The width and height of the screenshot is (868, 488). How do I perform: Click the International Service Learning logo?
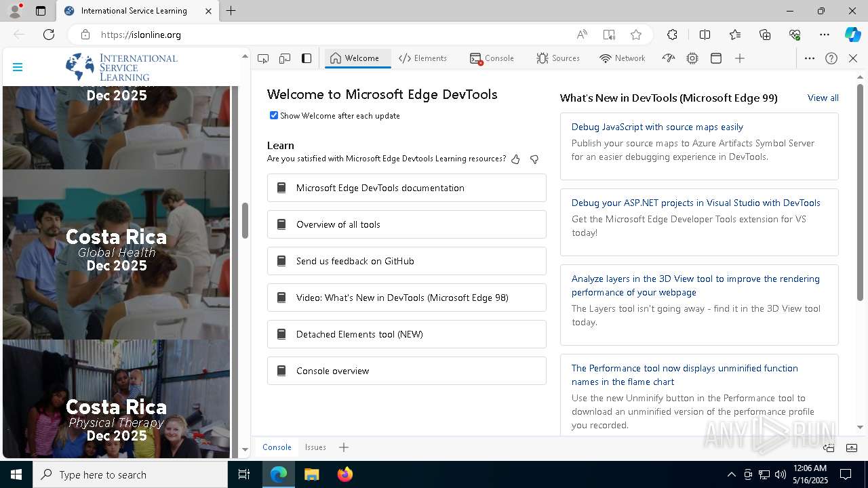[121, 67]
